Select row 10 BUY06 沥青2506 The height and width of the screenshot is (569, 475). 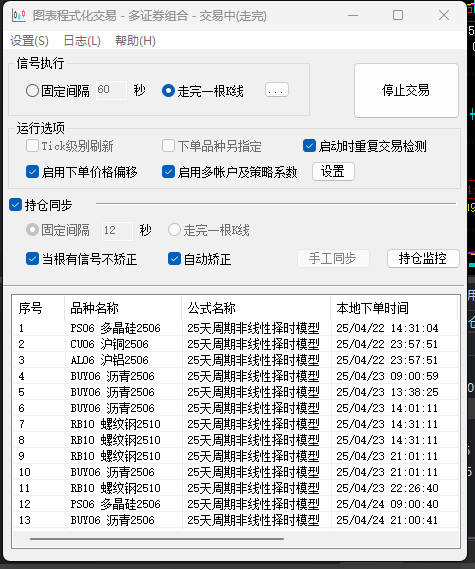[235, 472]
